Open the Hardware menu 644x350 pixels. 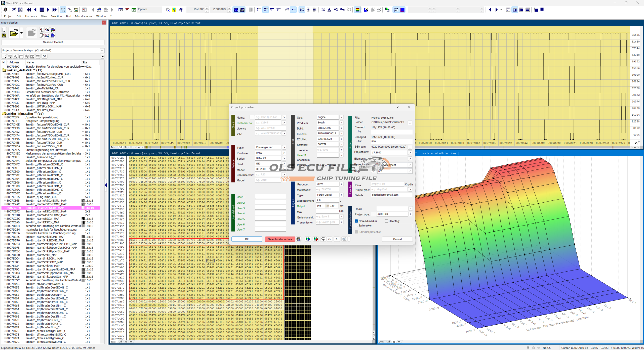point(31,16)
